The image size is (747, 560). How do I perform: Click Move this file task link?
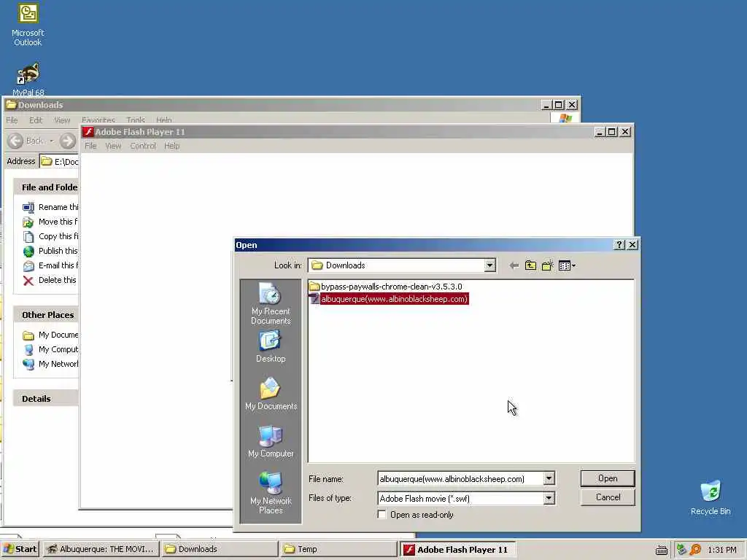[50, 222]
